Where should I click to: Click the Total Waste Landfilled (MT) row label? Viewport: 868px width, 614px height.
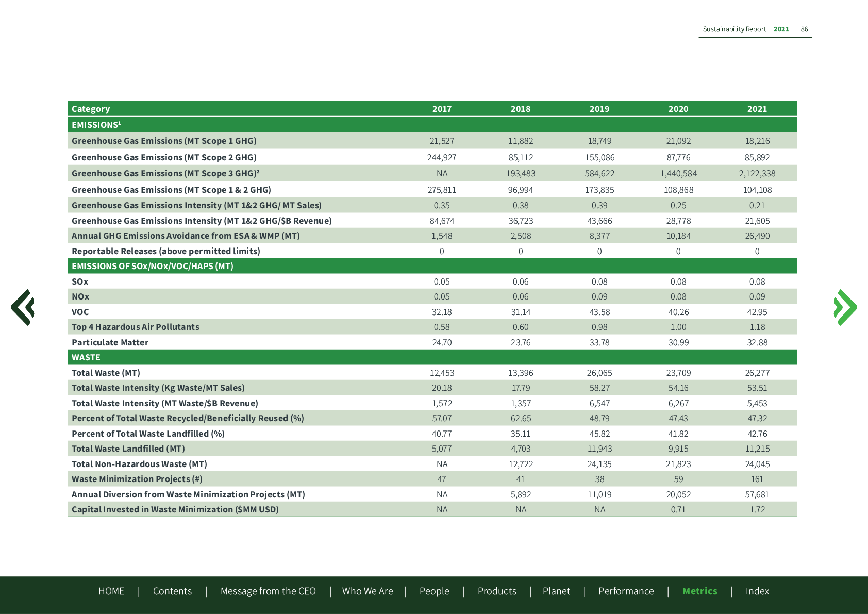(128, 449)
